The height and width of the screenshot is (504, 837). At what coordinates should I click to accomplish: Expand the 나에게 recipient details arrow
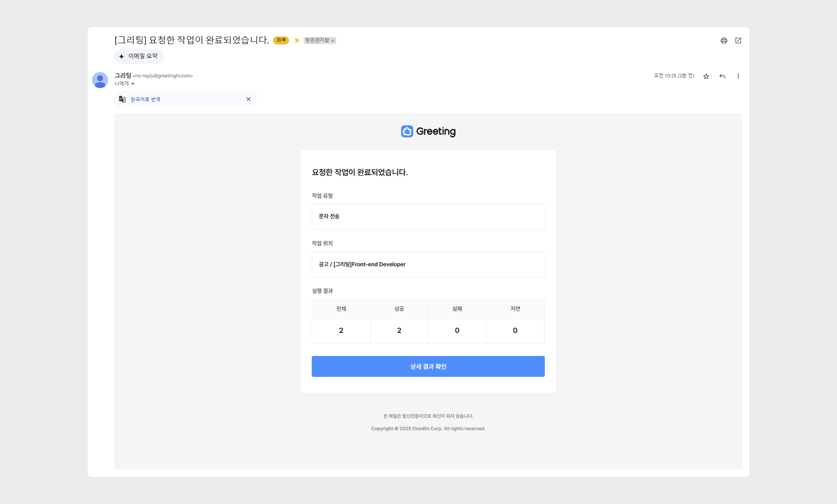click(x=133, y=84)
